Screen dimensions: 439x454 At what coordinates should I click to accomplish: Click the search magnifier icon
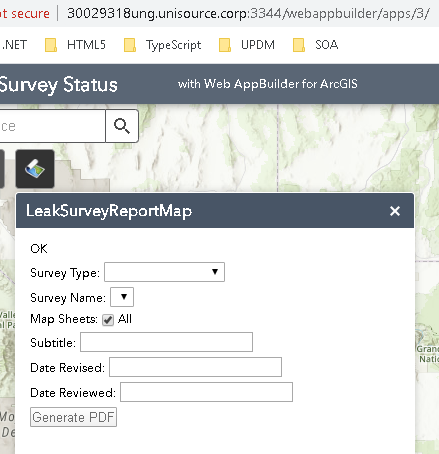coord(122,126)
